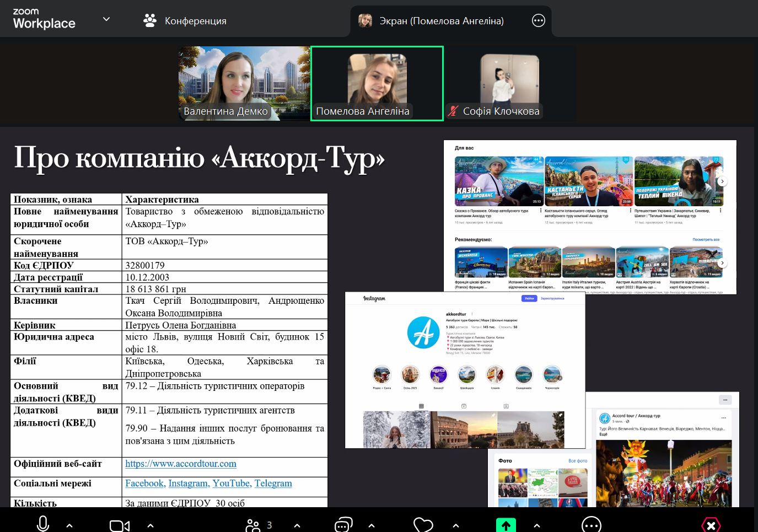Open the Казка про Прованс video thumbnail

point(499,181)
